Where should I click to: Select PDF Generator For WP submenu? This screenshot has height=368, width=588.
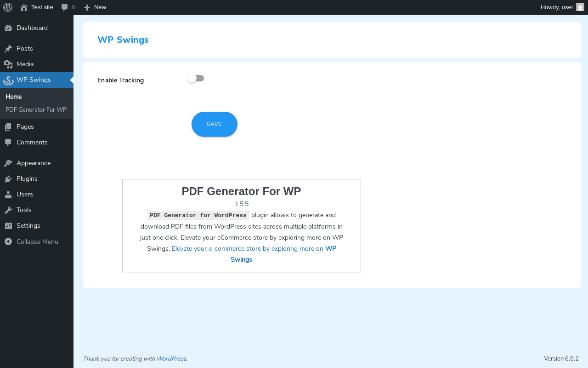(x=36, y=109)
